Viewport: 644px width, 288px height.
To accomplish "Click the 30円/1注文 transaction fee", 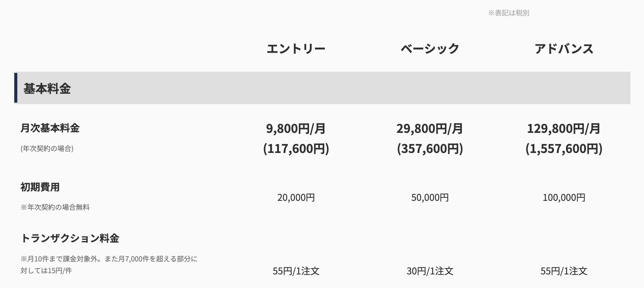I will pos(430,271).
